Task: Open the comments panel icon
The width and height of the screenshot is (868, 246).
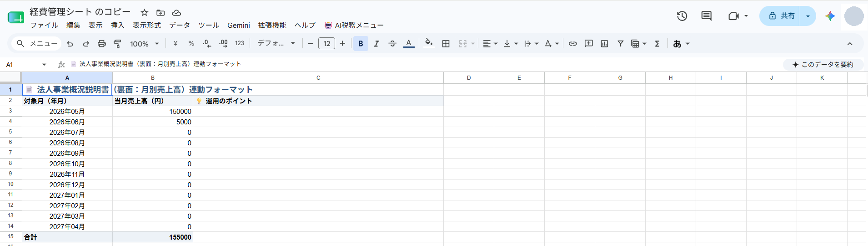Action: pyautogui.click(x=706, y=16)
